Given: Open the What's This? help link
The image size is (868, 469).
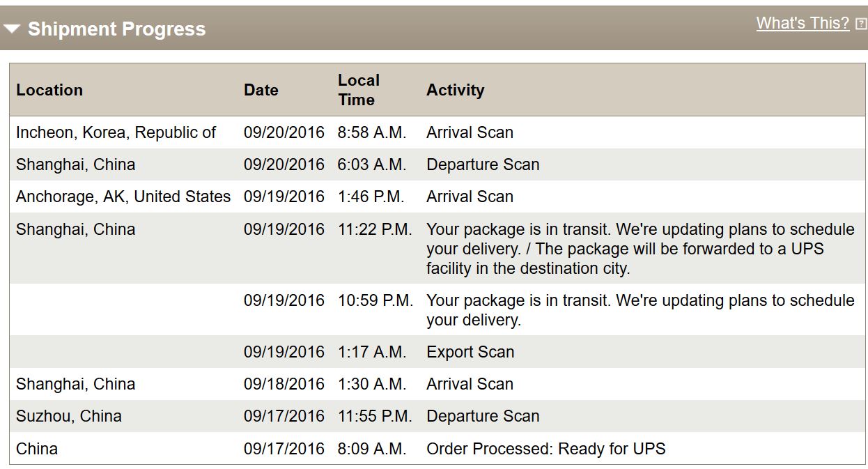Looking at the screenshot, I should (x=803, y=23).
